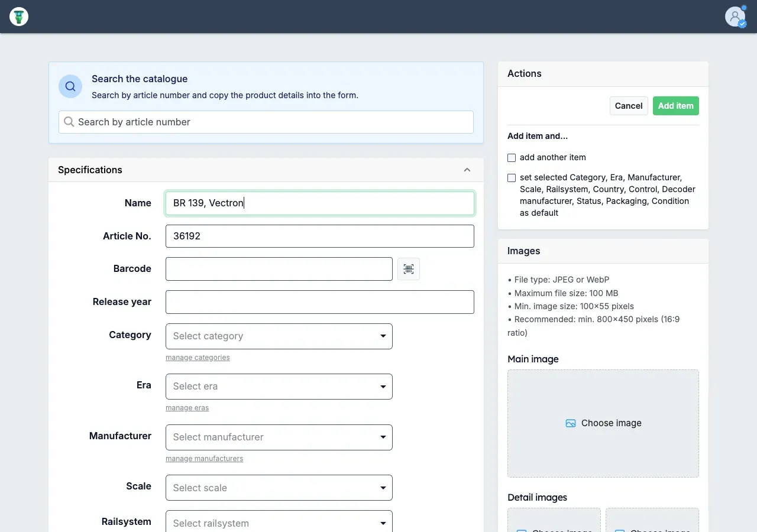Click the Cancel button

pyautogui.click(x=629, y=106)
